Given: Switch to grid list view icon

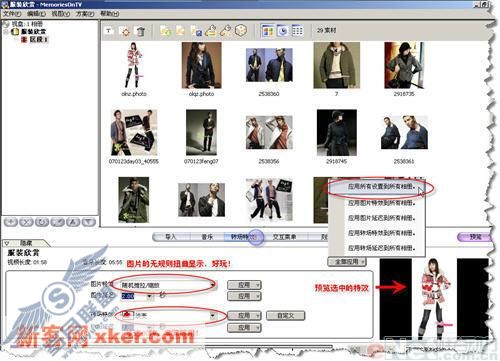Looking at the screenshot, I should (298, 31).
